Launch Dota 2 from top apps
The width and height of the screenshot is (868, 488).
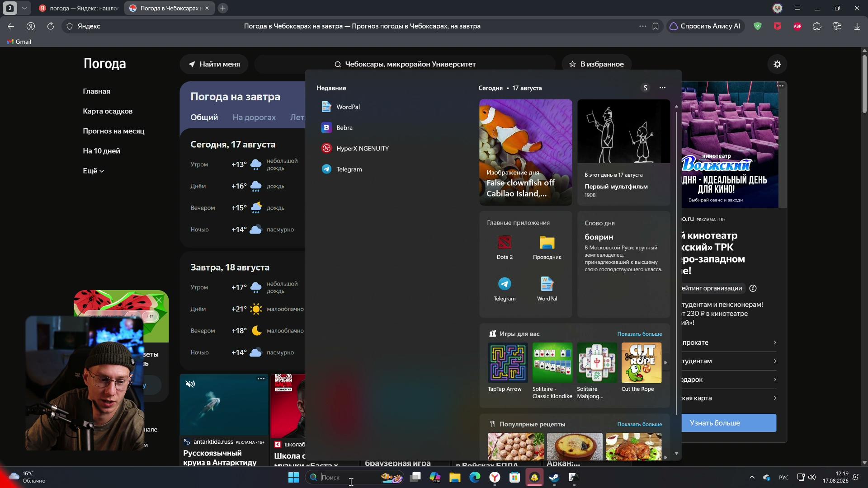505,248
